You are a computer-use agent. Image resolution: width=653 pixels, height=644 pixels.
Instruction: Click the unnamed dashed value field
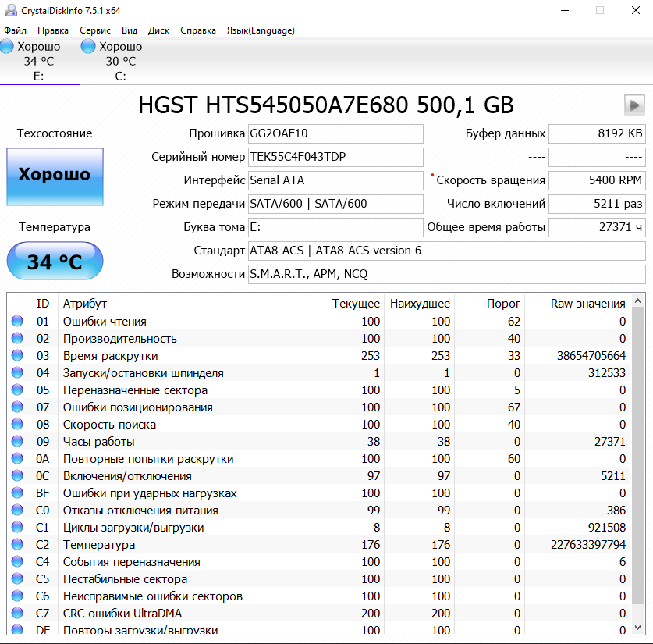click(597, 157)
